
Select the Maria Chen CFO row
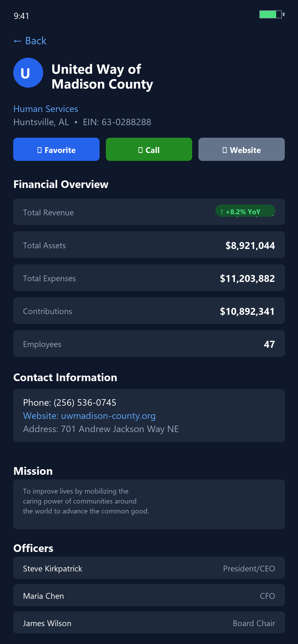coord(149,596)
